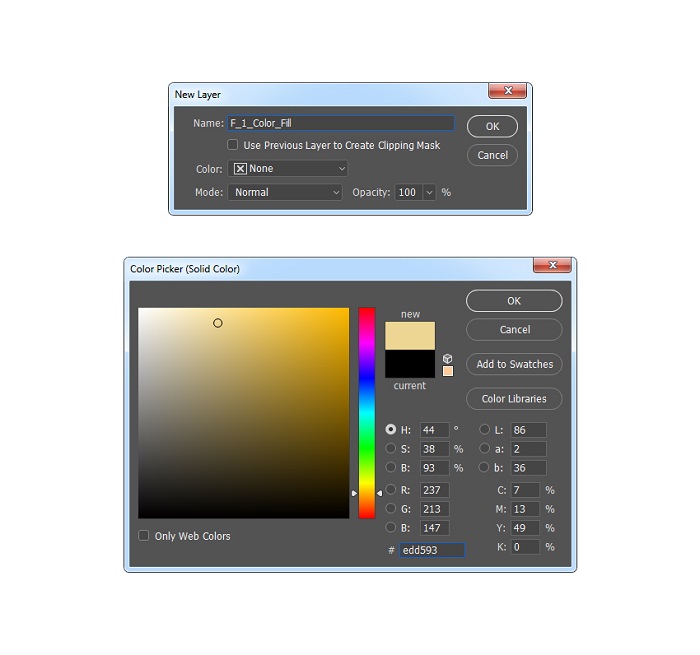Click the hex color edd593 field
The width and height of the screenshot is (700, 655).
coord(432,550)
